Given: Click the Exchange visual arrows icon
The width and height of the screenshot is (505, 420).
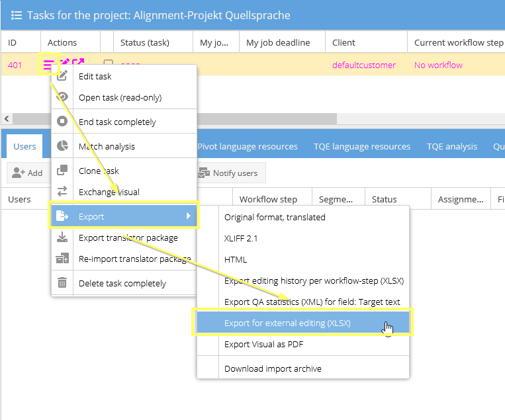Looking at the screenshot, I should click(x=62, y=192).
